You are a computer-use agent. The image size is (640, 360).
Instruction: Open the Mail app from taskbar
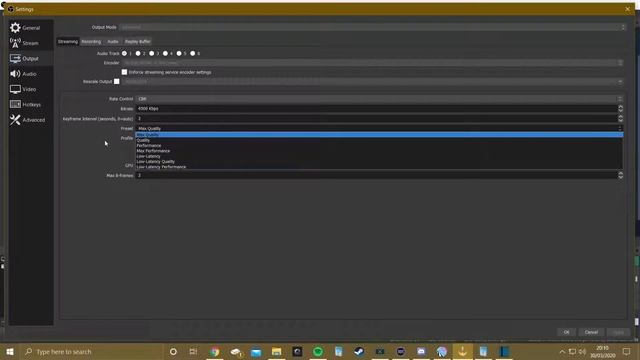(256, 351)
